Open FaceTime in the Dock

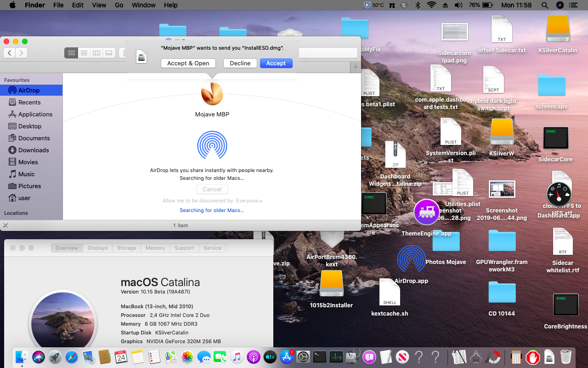(x=220, y=357)
